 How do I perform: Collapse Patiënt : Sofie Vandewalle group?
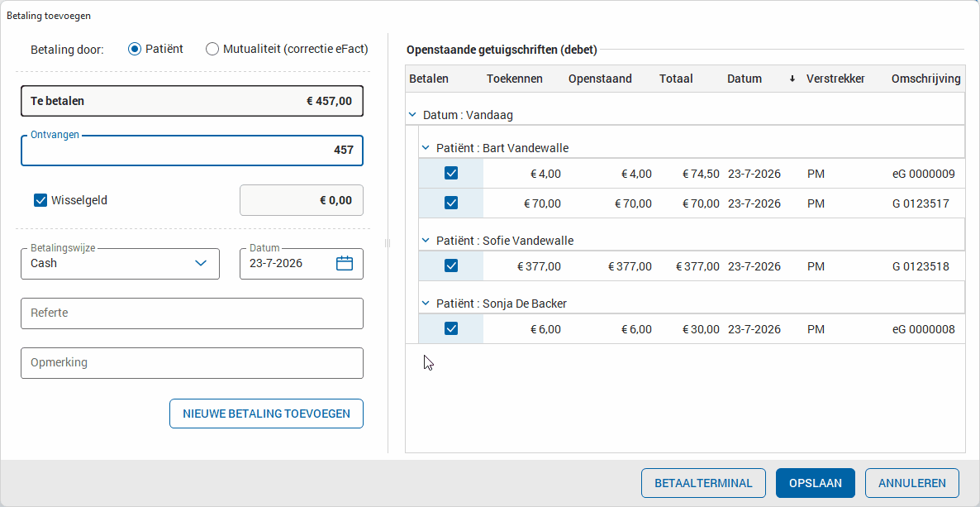tap(426, 241)
